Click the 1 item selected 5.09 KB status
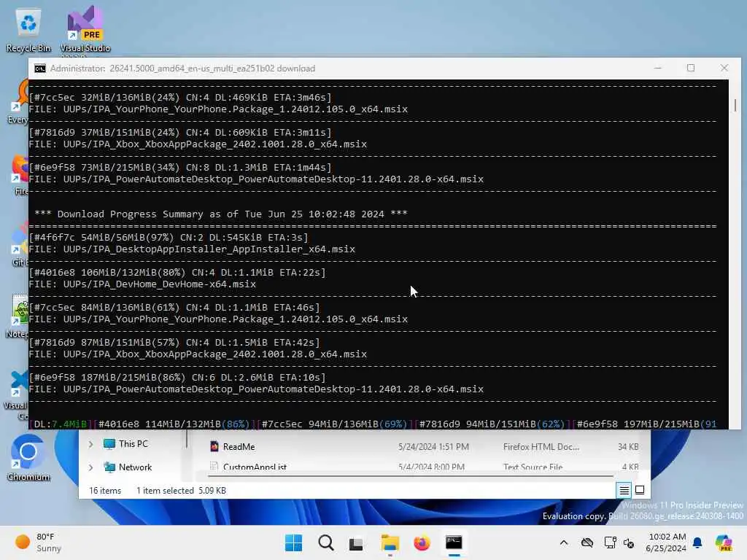The width and height of the screenshot is (747, 560). click(181, 491)
